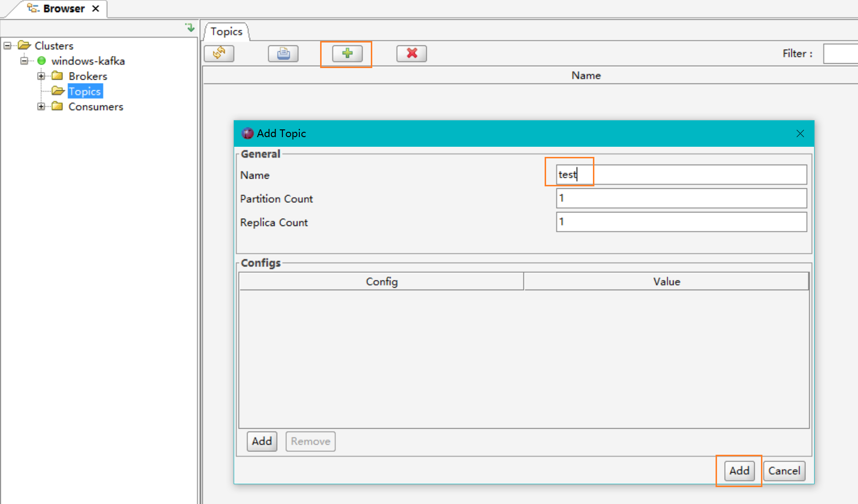The height and width of the screenshot is (504, 858).
Task: Switch to the Topics tab
Action: click(226, 32)
